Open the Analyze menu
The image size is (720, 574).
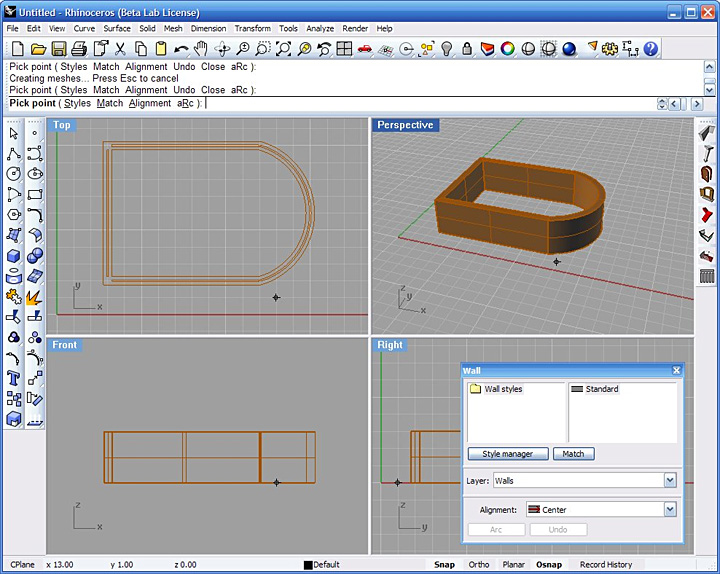coord(320,29)
